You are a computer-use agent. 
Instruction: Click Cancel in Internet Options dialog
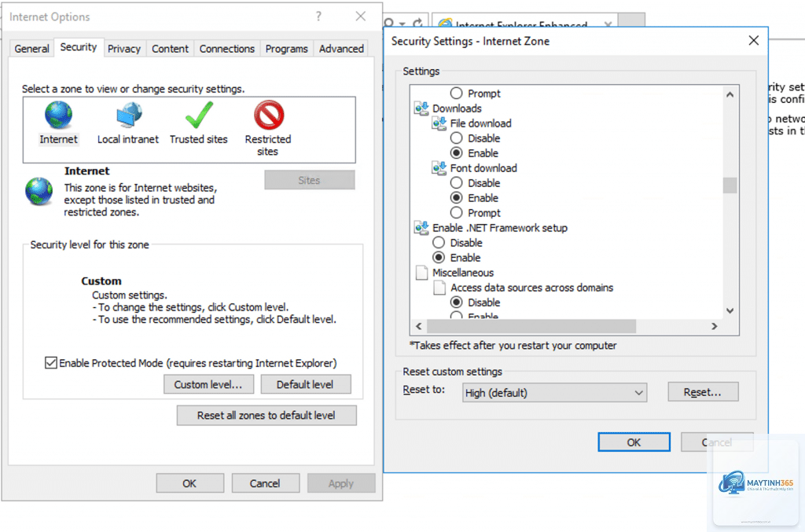click(265, 483)
